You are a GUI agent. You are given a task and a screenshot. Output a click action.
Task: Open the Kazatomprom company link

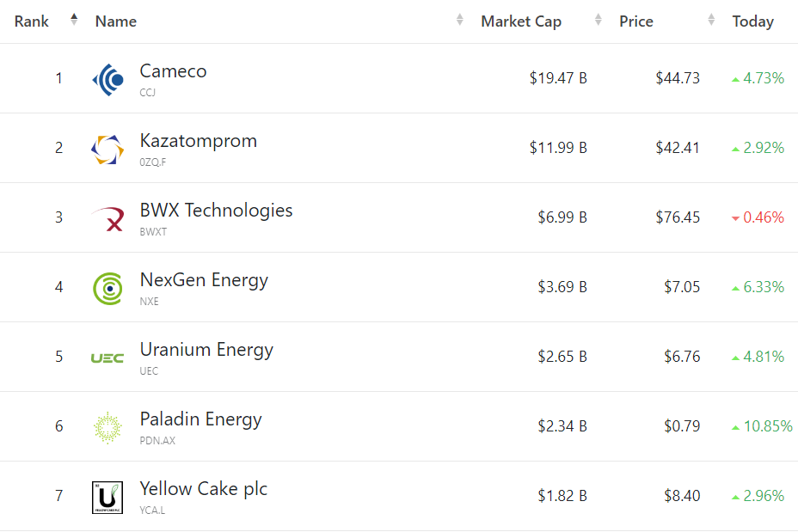pyautogui.click(x=198, y=141)
